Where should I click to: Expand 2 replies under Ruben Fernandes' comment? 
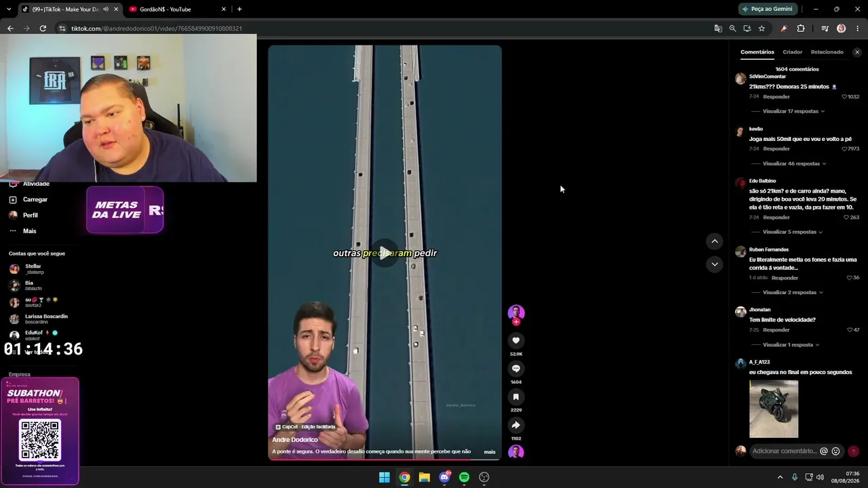[x=793, y=293]
